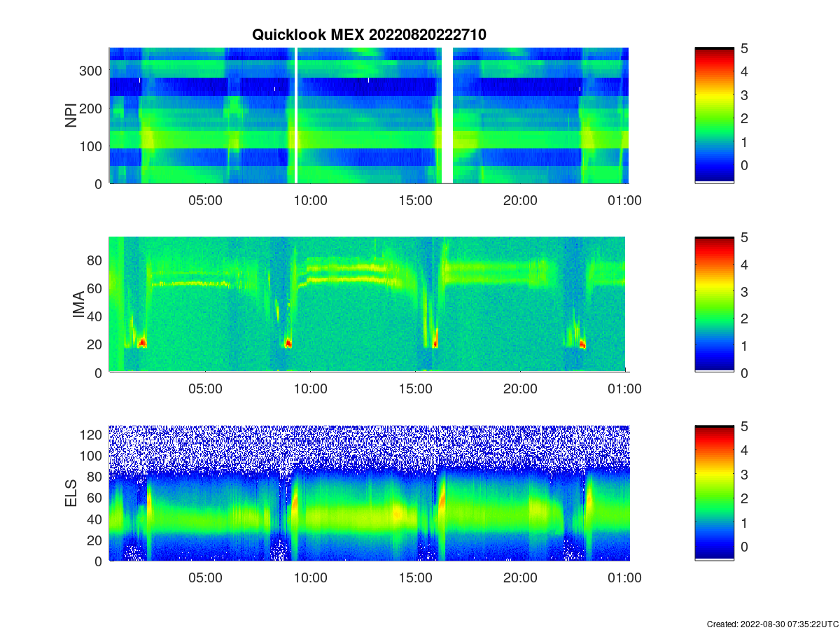Click the 05:00 tick under the NPI plot
The image size is (840, 630).
point(205,200)
